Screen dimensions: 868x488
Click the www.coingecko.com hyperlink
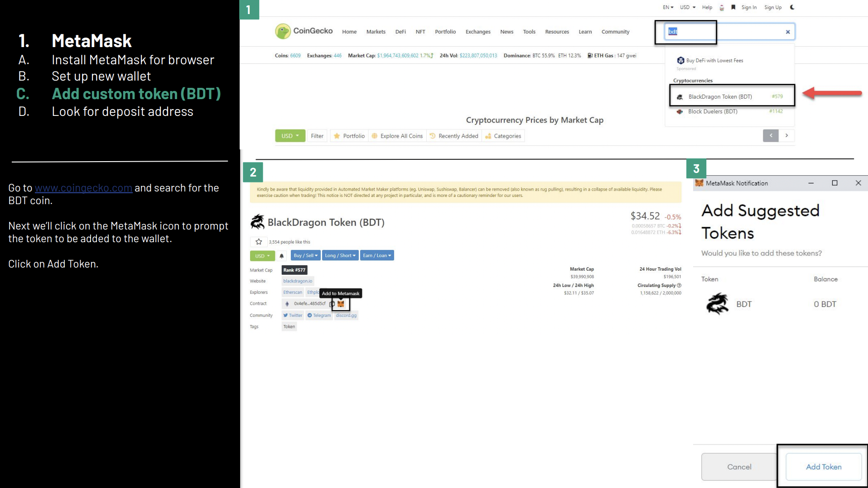click(x=84, y=188)
